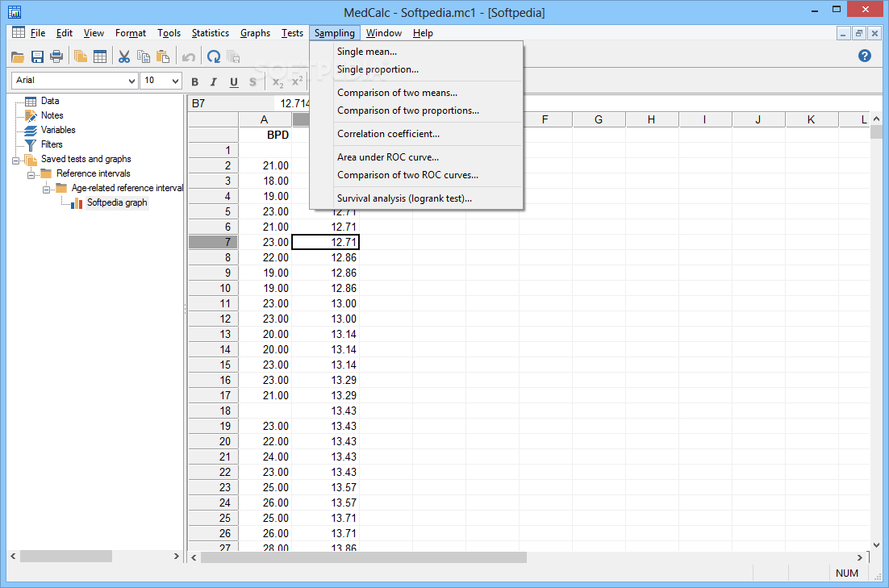Click the Cut scissors icon
Viewport: 889px width, 588px height.
tap(124, 56)
